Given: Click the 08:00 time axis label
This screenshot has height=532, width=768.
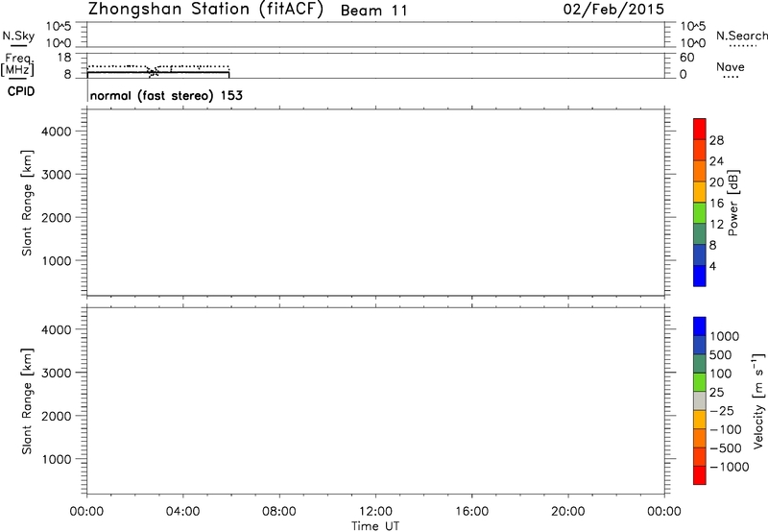Looking at the screenshot, I should 279,512.
